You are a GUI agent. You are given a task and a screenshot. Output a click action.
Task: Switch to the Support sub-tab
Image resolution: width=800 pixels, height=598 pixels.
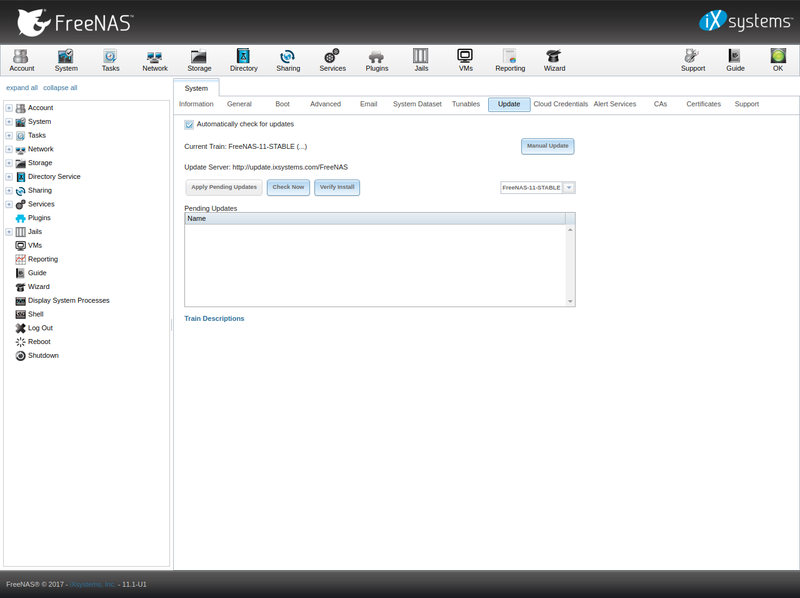(746, 104)
